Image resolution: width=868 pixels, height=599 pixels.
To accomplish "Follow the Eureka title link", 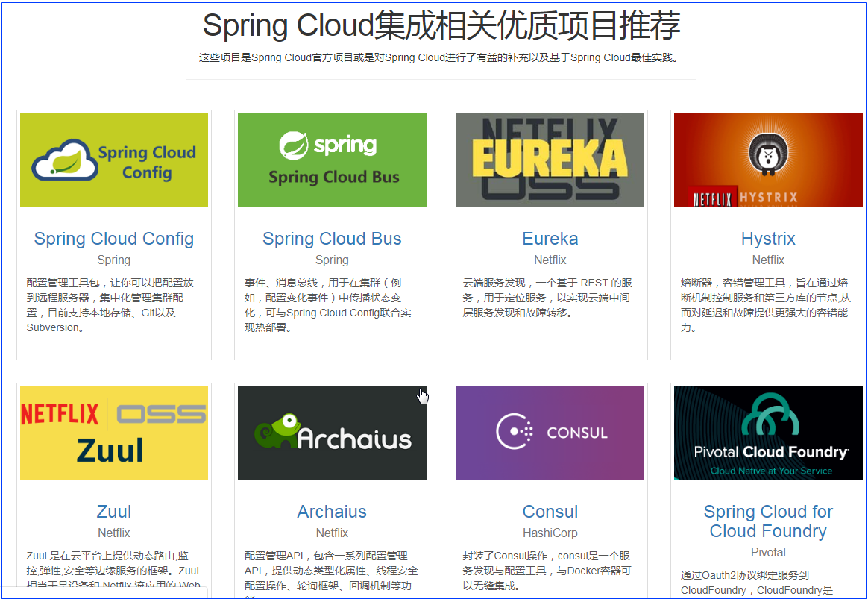I will coord(550,239).
